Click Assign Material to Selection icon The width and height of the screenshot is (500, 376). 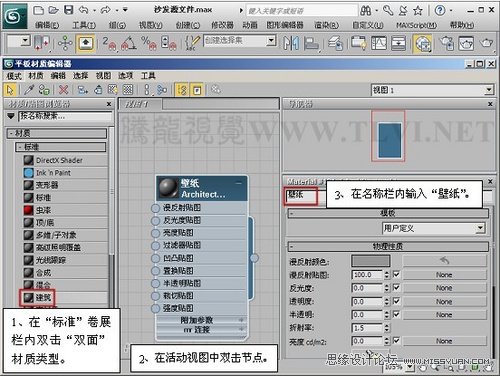(x=44, y=90)
